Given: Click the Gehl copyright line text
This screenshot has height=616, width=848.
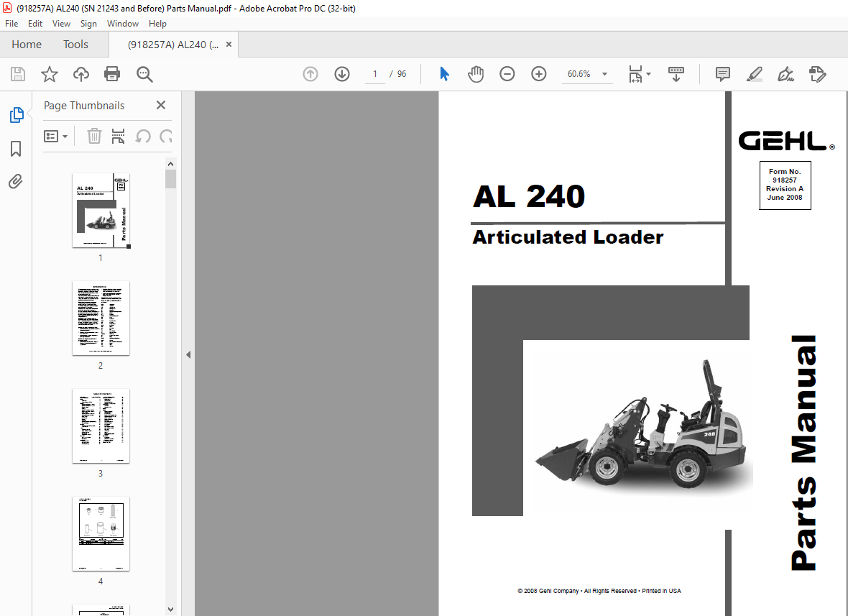Looking at the screenshot, I should (599, 591).
